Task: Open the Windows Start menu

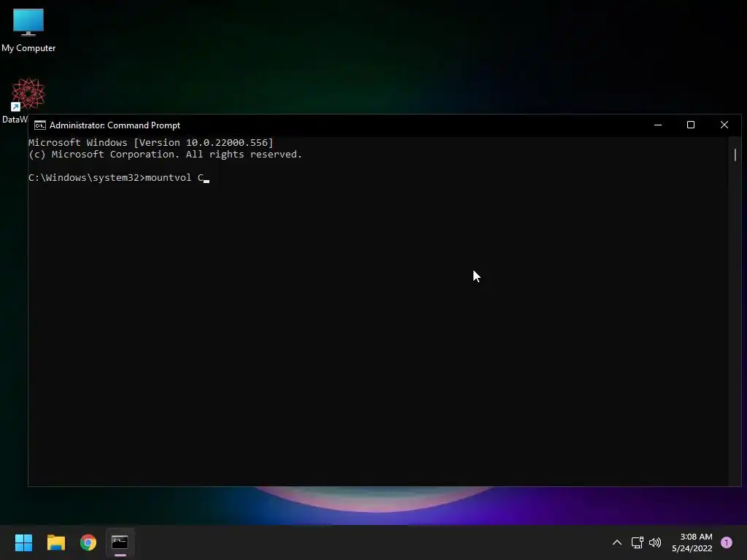Action: pos(23,542)
